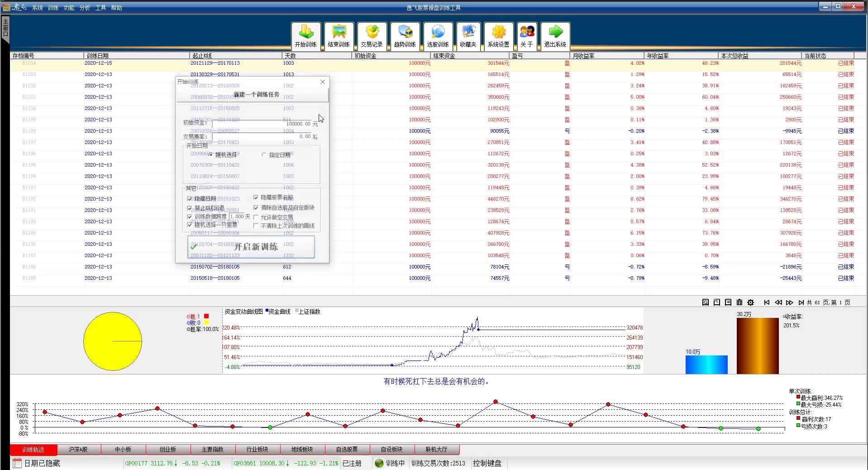
Task: Go to the next page of records
Action: (x=790, y=302)
